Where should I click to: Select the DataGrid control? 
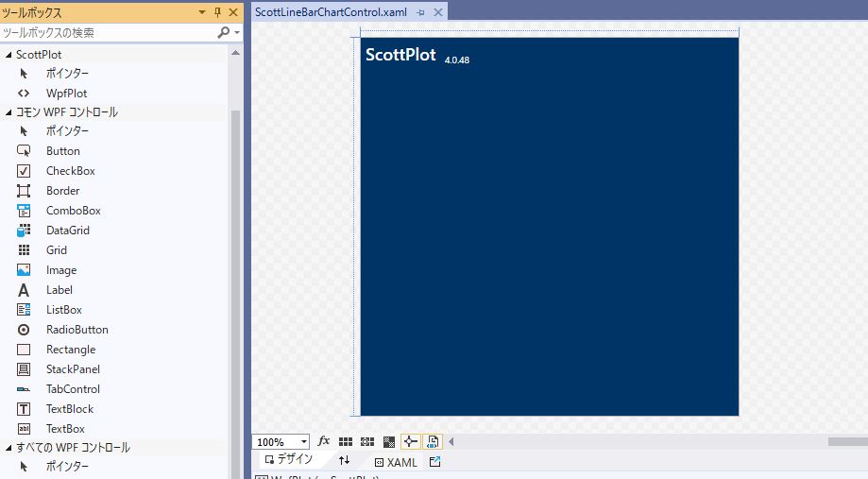point(68,231)
